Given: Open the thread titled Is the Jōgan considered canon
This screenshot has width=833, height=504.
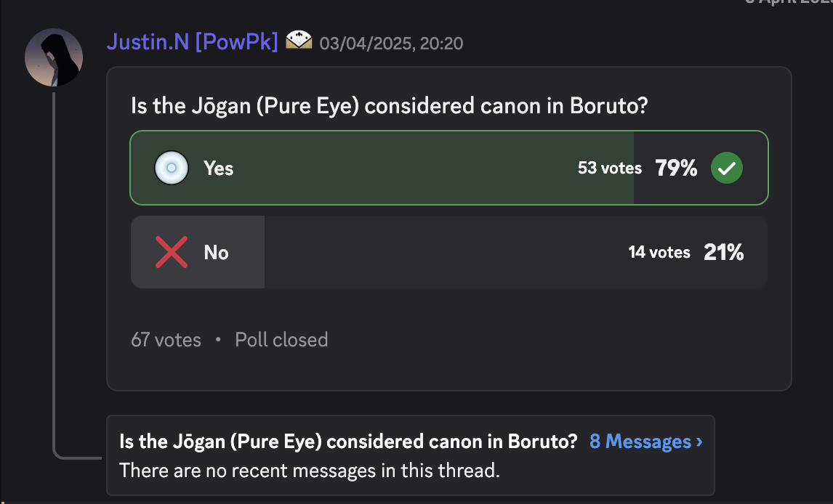Looking at the screenshot, I should (348, 442).
